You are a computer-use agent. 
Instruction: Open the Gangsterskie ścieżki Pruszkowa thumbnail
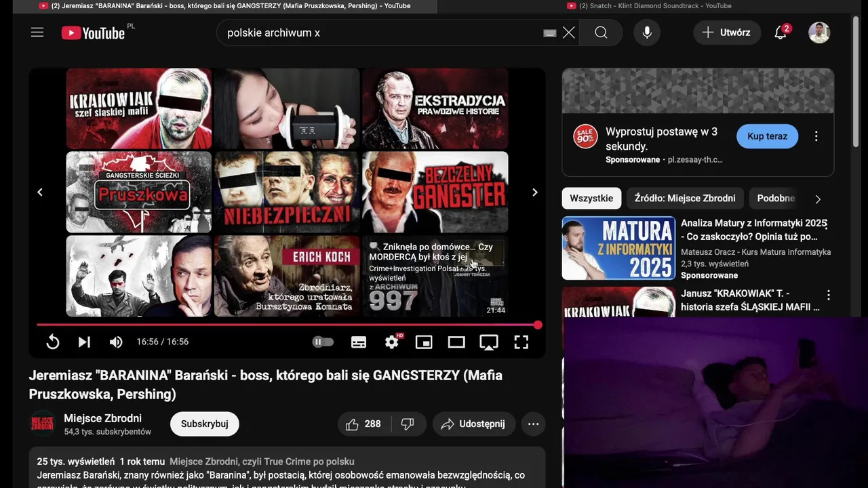click(x=139, y=192)
